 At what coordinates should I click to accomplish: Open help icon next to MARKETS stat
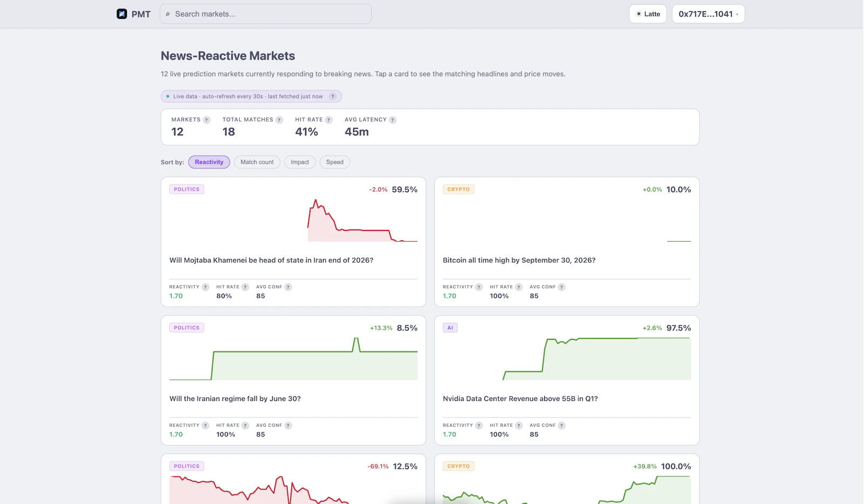point(206,120)
